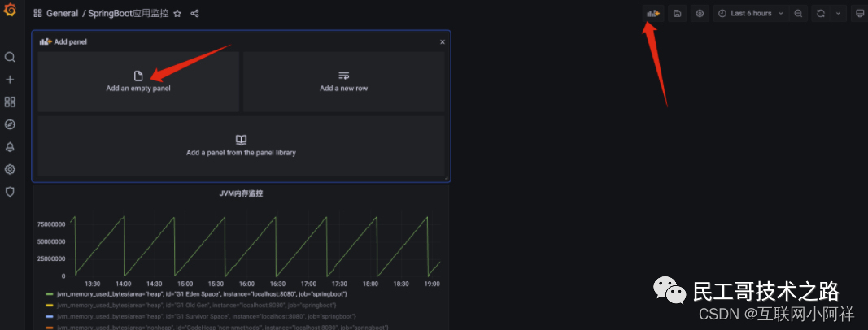
Task: Open the Dashboards grid icon in sidebar
Action: point(10,102)
